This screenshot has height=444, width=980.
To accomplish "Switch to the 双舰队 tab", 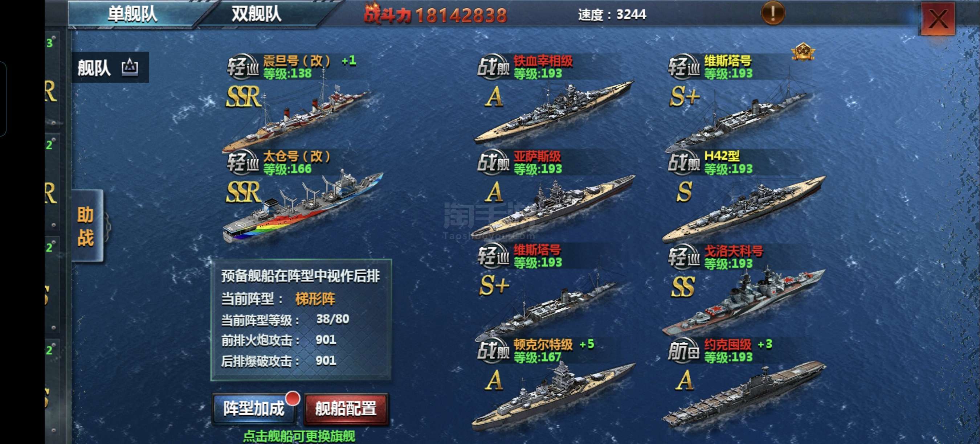I will (257, 14).
